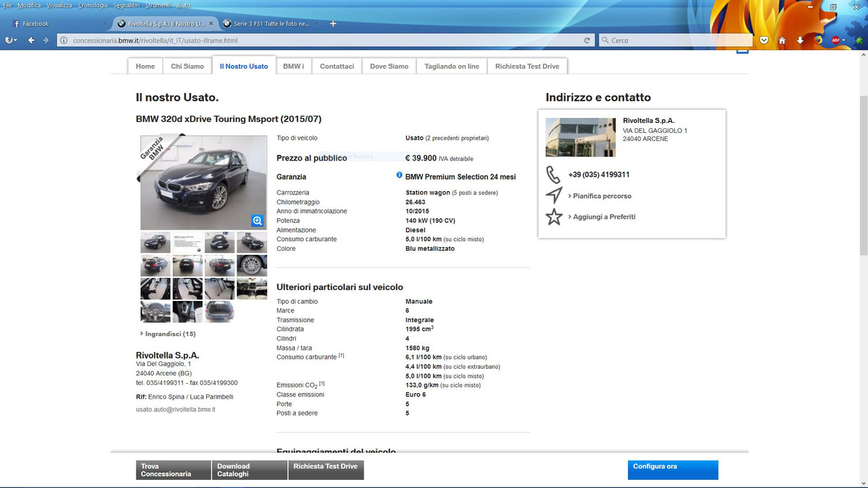Click the phone number +39 (035) 4199311
868x488 pixels.
(599, 174)
